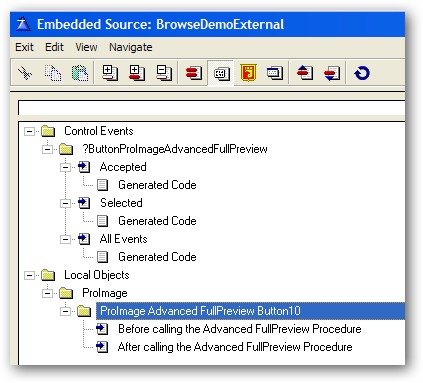Select After calling the Advanced FullPreview Procedure
Screen dimensions: 423x383
pyautogui.click(x=235, y=347)
